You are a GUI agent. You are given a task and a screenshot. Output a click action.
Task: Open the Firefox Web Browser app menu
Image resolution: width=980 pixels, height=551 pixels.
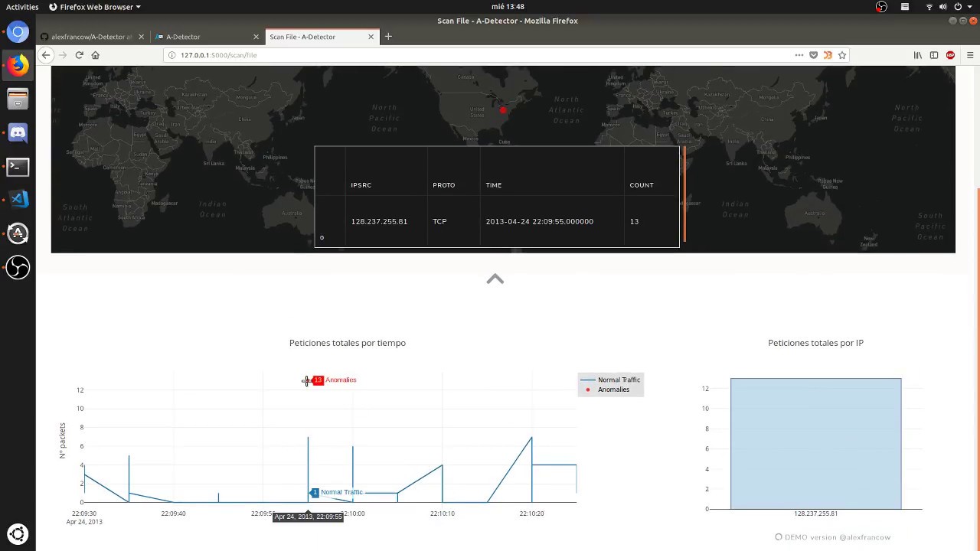click(x=95, y=7)
